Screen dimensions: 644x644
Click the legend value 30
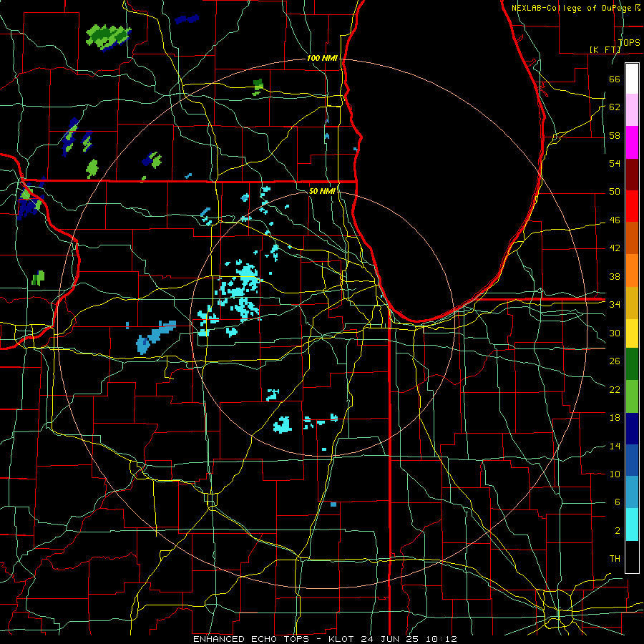pyautogui.click(x=615, y=333)
